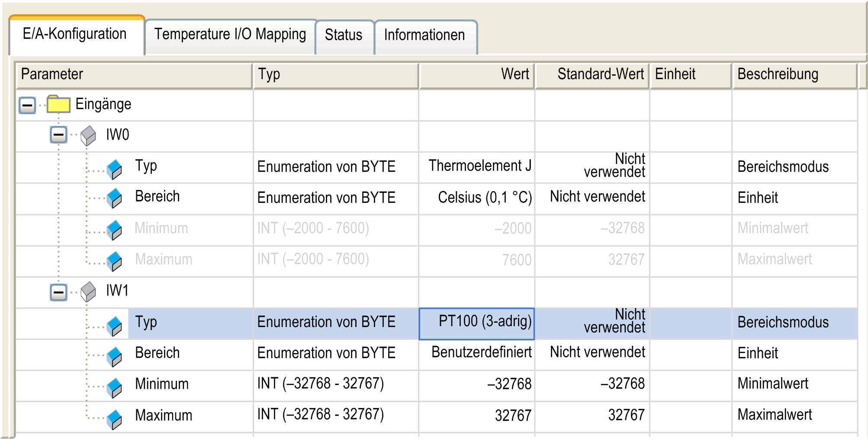Click the blue icon next to IW1 Maximum

tap(114, 418)
